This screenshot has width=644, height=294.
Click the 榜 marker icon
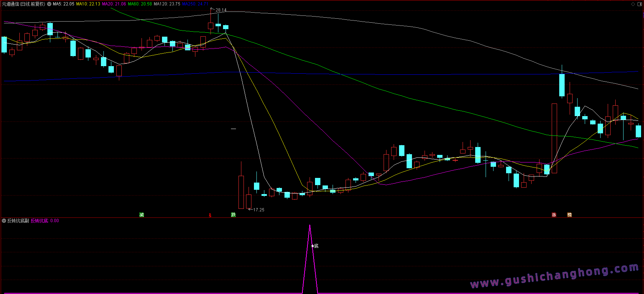(x=569, y=215)
